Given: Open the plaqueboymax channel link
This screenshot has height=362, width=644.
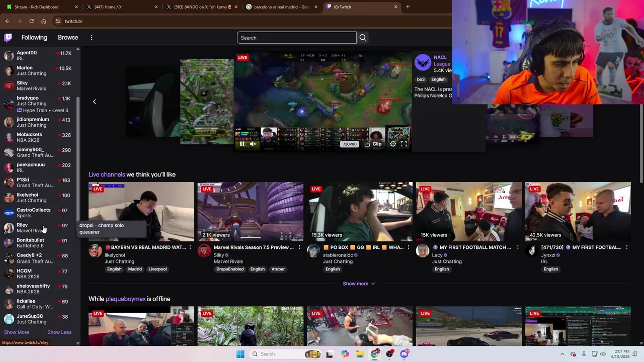Looking at the screenshot, I should [125, 299].
